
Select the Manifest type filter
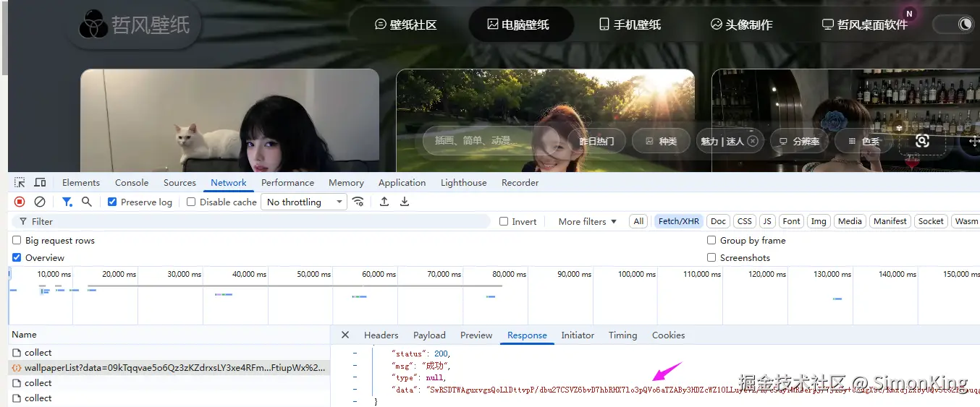(x=890, y=221)
